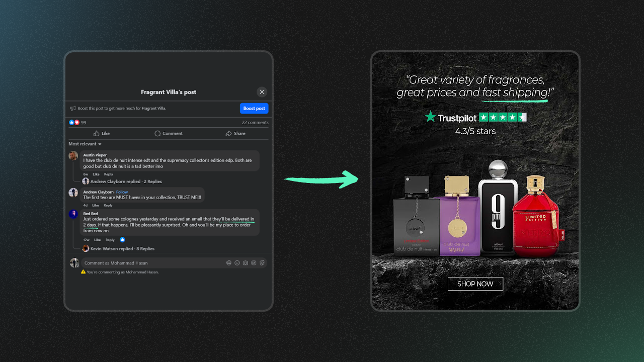The image size is (644, 362).
Task: Like Austin Pieper's comment
Action: click(96, 174)
